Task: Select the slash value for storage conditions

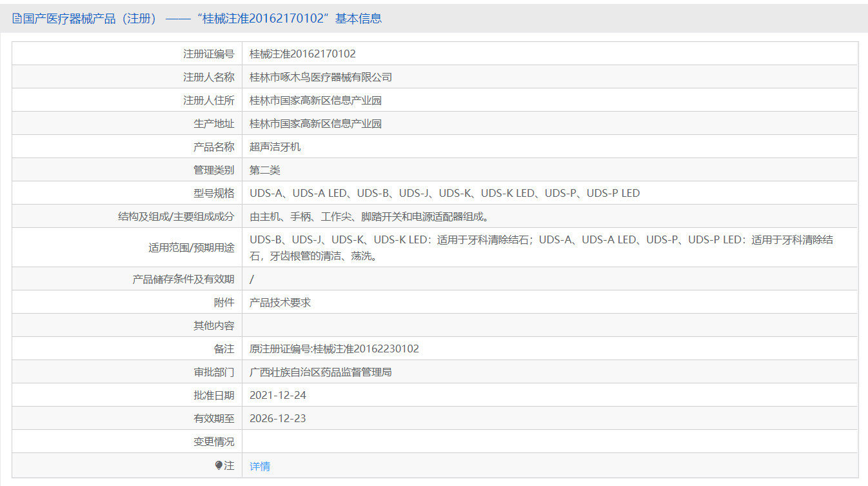Action: 252,279
